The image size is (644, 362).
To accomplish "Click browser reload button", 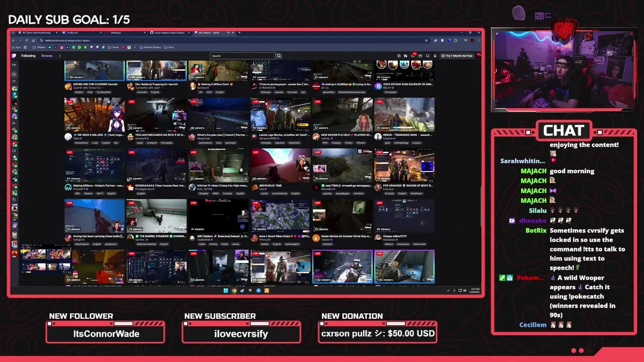I will (x=27, y=40).
